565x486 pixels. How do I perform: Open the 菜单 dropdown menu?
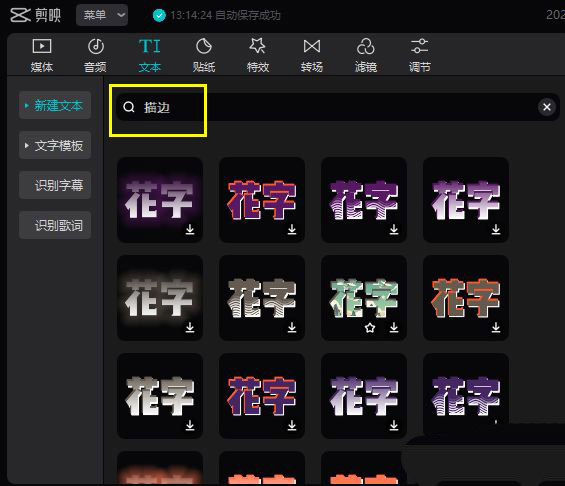(x=102, y=15)
